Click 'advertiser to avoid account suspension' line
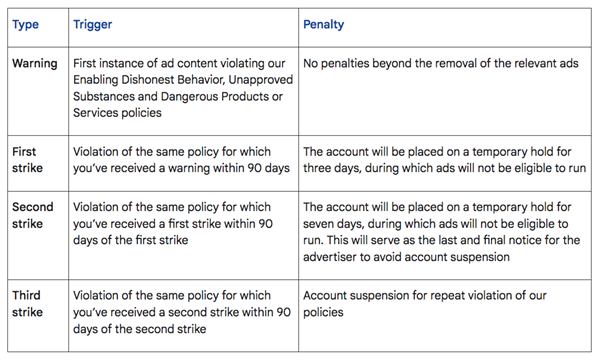Viewport: 600px width, 360px height. pyautogui.click(x=406, y=257)
